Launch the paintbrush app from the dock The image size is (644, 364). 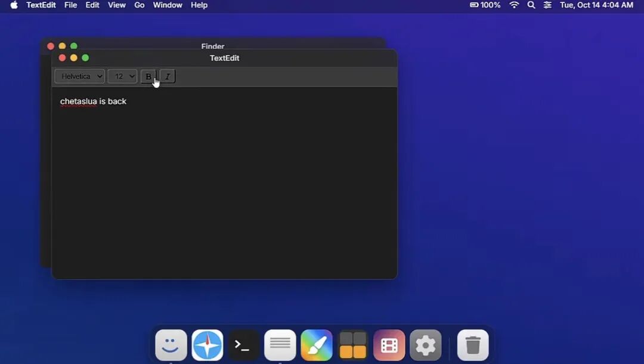pos(316,345)
